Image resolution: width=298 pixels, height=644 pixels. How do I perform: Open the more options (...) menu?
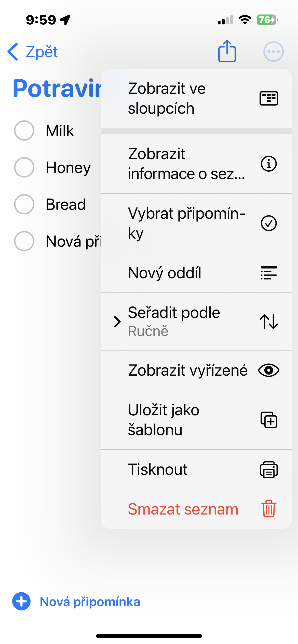(x=273, y=51)
